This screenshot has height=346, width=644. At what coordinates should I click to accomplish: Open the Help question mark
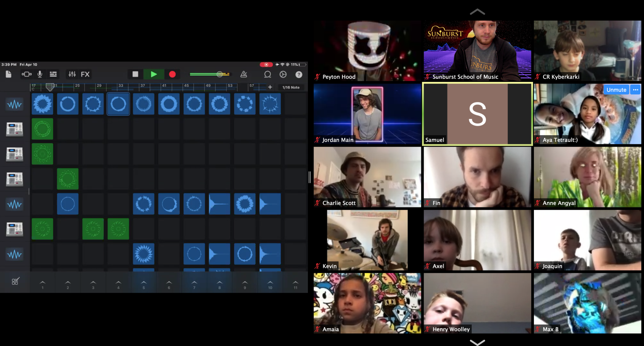coord(299,75)
